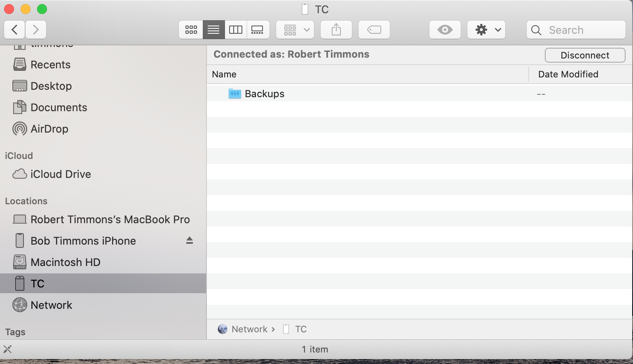
Task: Click the '1 item' status bar text
Action: 315,349
